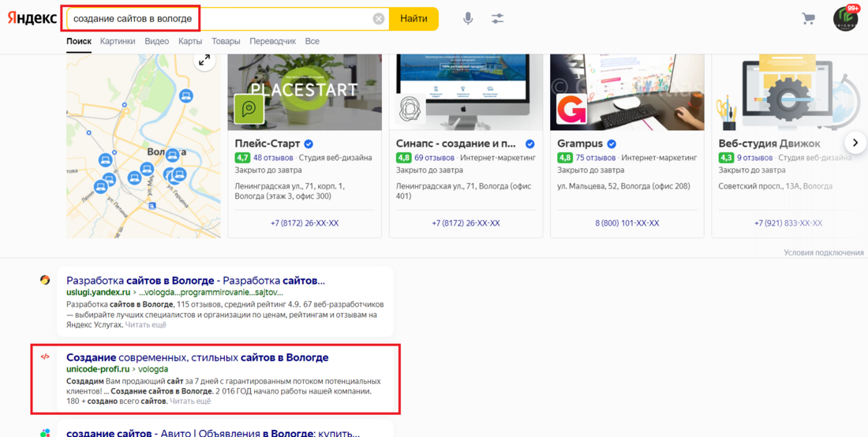868x437 pixels.
Task: Open the user profile avatar
Action: 845,18
